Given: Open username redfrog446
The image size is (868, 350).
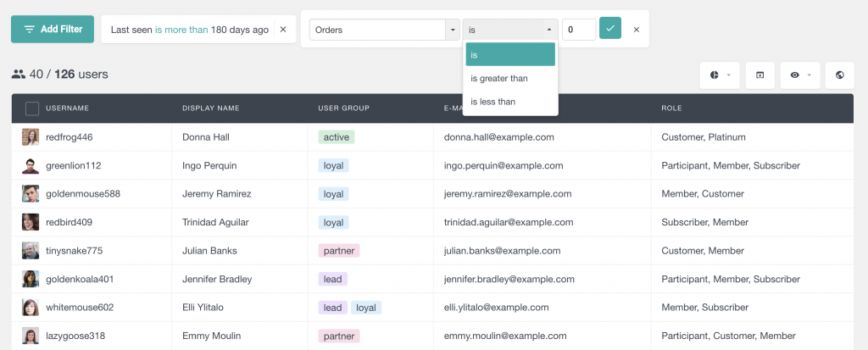Looking at the screenshot, I should (x=70, y=136).
